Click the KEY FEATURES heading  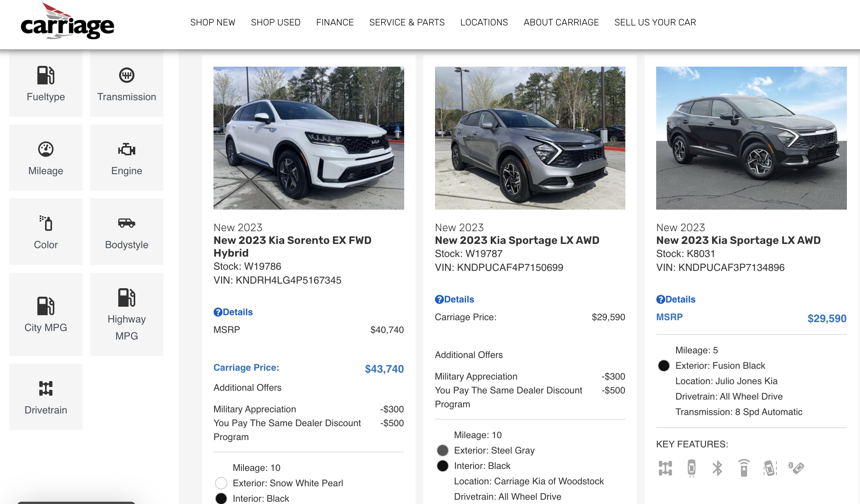692,444
